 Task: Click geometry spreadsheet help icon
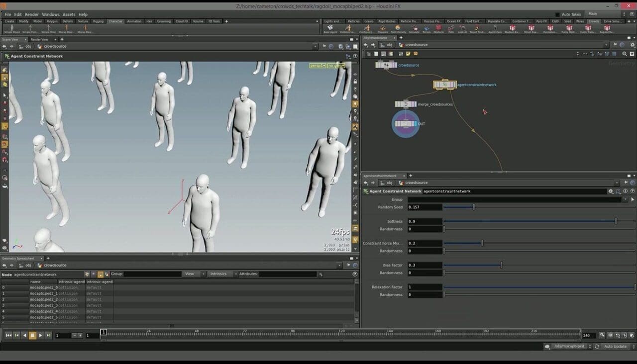coord(355,274)
